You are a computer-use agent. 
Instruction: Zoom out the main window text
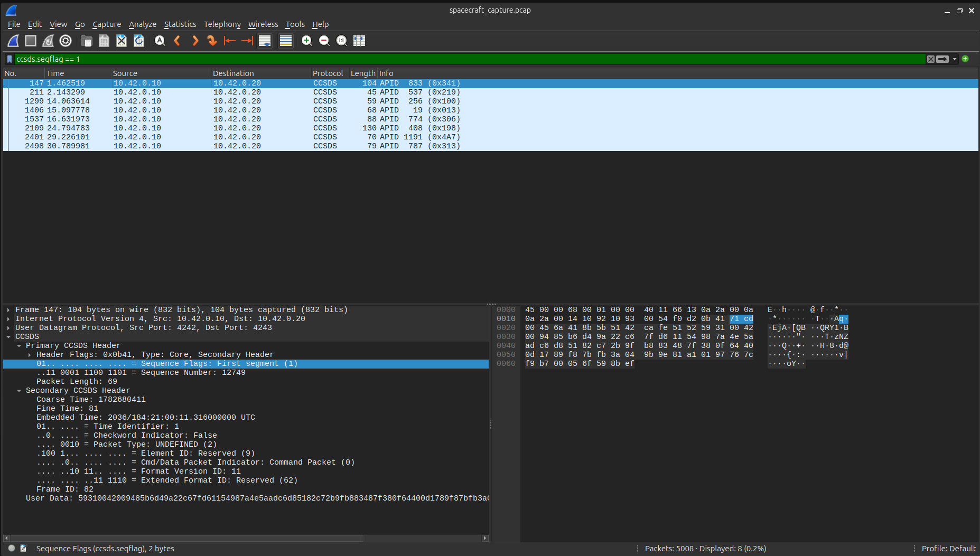click(x=324, y=41)
